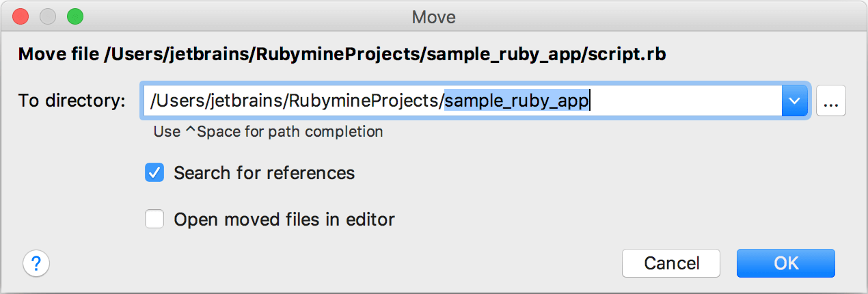
Task: Confirm the move with OK
Action: pyautogui.click(x=785, y=263)
